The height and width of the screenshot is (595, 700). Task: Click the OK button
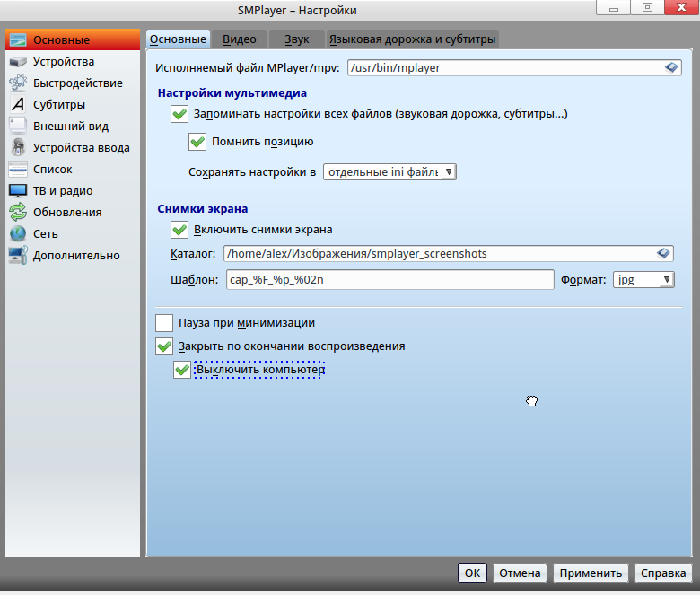point(472,573)
